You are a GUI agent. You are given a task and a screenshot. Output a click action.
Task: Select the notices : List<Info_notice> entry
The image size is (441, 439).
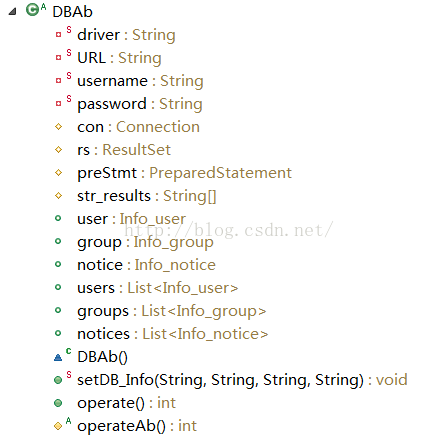click(173, 334)
